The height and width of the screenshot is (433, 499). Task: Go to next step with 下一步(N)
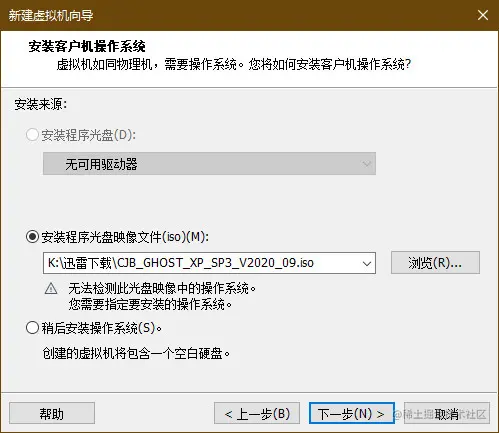point(351,413)
